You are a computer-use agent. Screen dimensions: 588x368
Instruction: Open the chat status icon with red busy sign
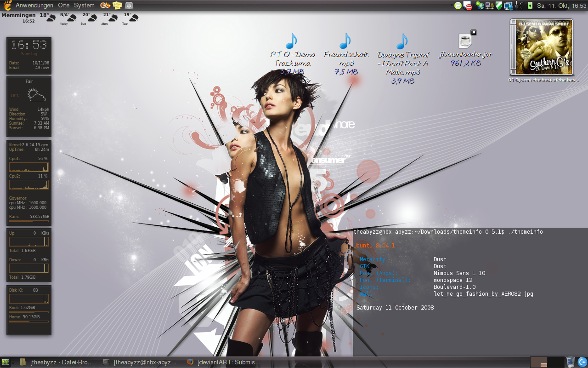click(x=468, y=6)
